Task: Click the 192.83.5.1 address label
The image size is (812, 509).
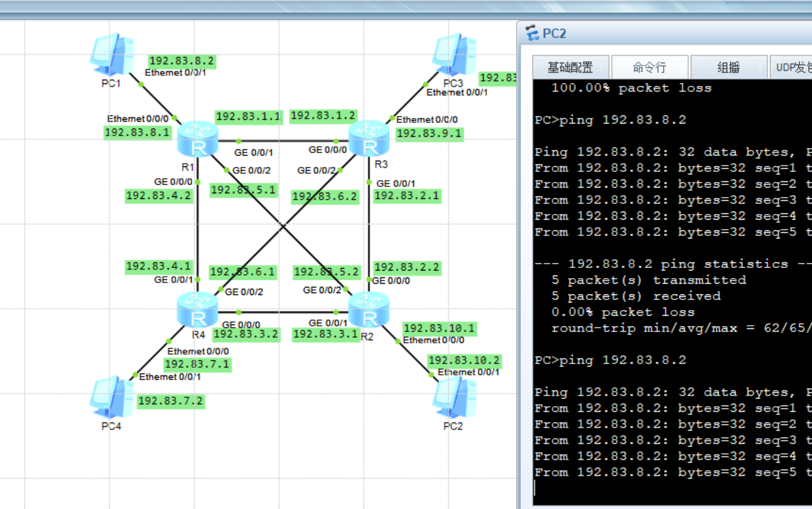Action: coord(244,190)
